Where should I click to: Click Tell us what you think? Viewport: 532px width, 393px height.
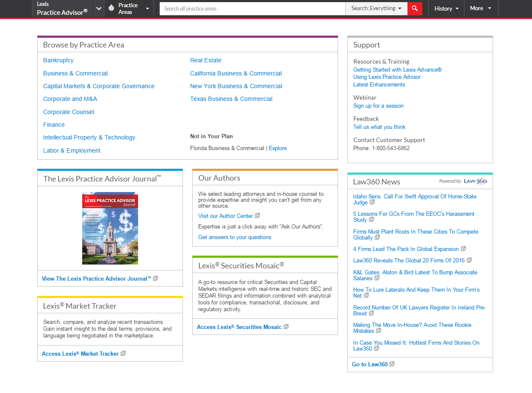click(x=380, y=127)
